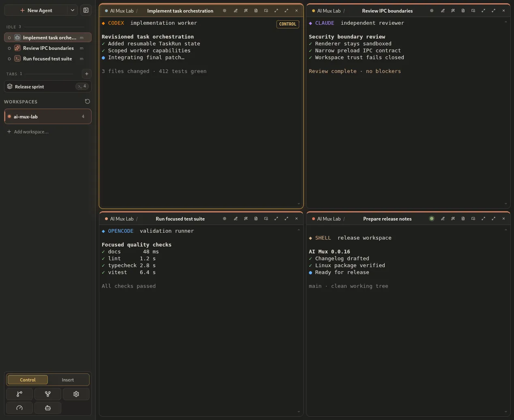Select the ai-mux-lab workspace
514x420 pixels.
tap(48, 116)
